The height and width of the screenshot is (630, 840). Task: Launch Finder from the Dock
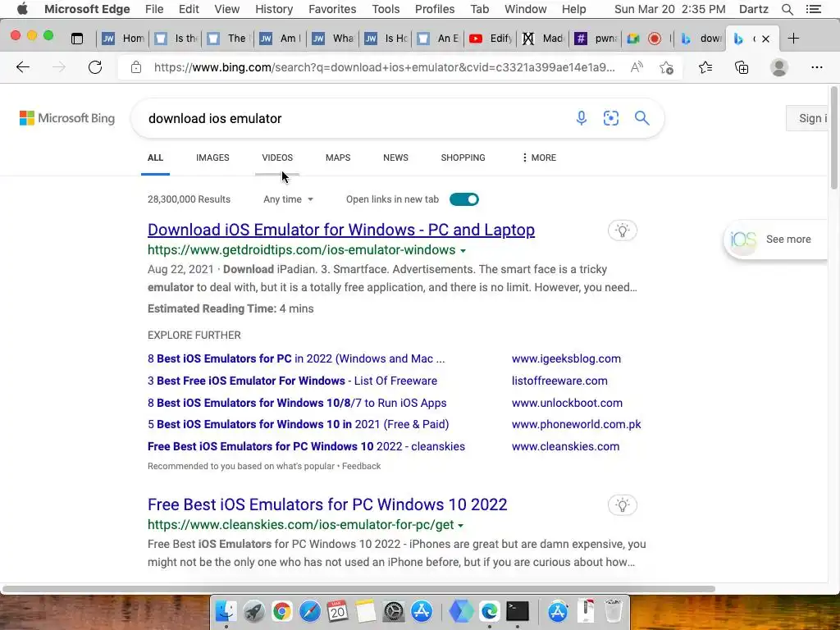click(x=226, y=610)
